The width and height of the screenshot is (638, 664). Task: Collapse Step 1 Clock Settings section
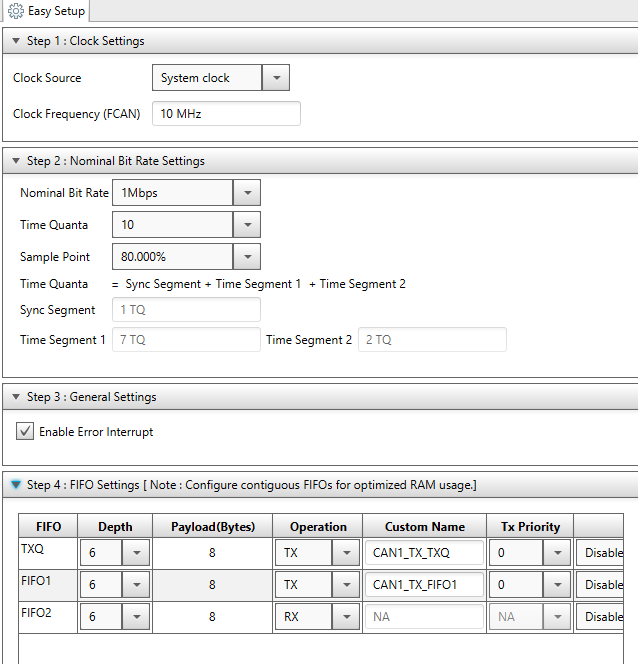coord(16,41)
